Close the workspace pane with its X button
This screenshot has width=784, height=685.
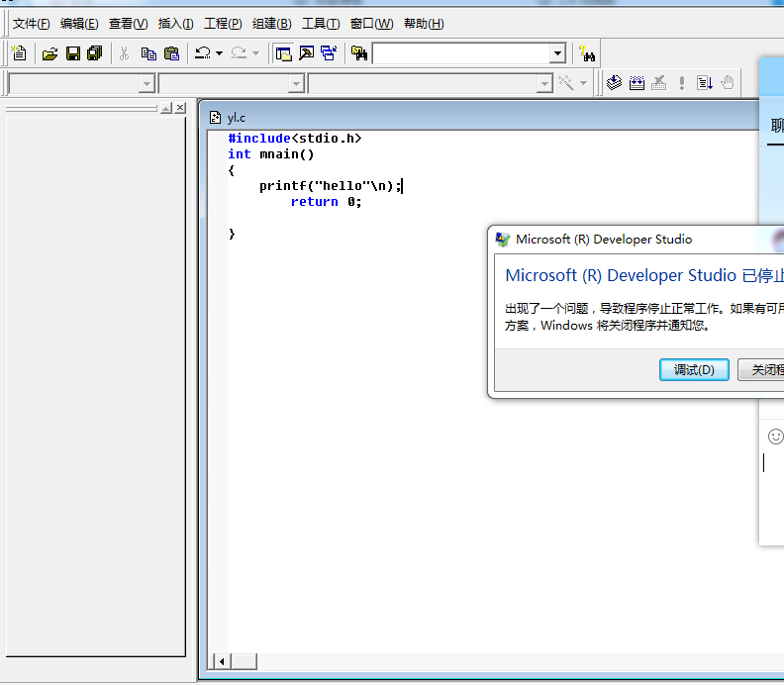180,108
